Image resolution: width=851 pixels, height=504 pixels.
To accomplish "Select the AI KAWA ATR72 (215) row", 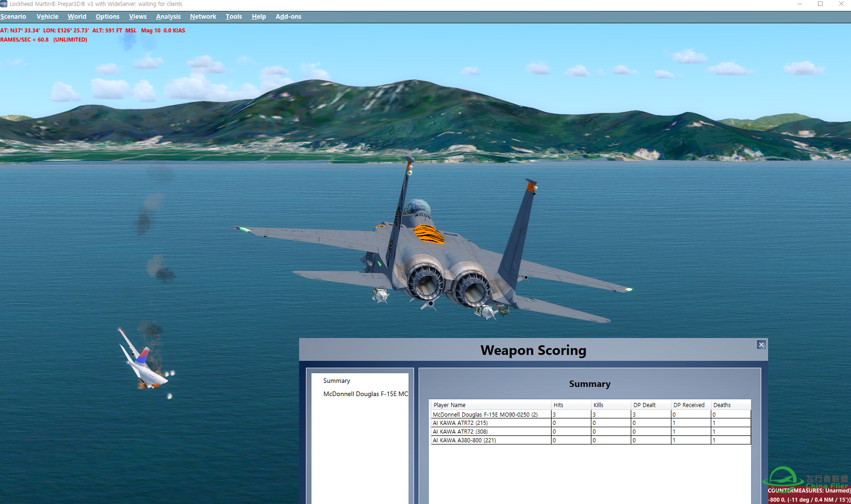I will click(590, 423).
